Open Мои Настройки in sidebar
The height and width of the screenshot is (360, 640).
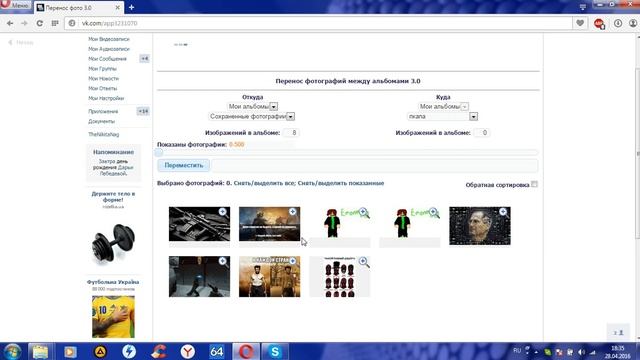pyautogui.click(x=106, y=98)
